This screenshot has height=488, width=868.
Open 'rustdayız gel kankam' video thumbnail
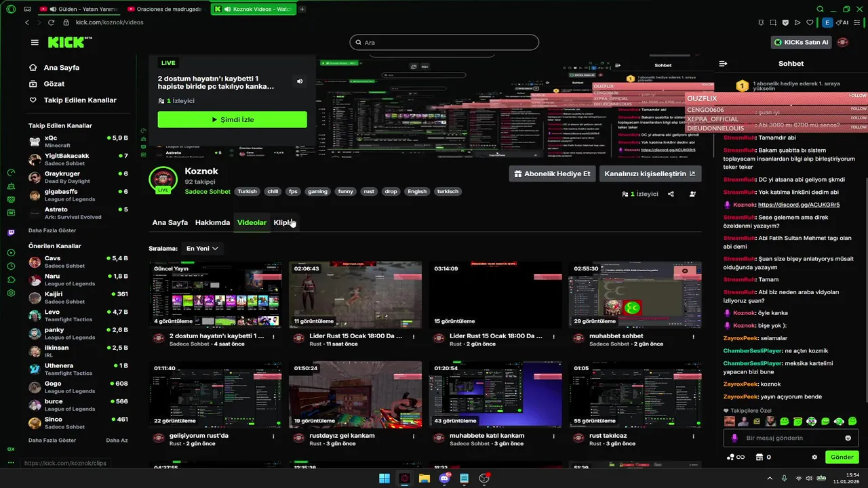tap(355, 394)
